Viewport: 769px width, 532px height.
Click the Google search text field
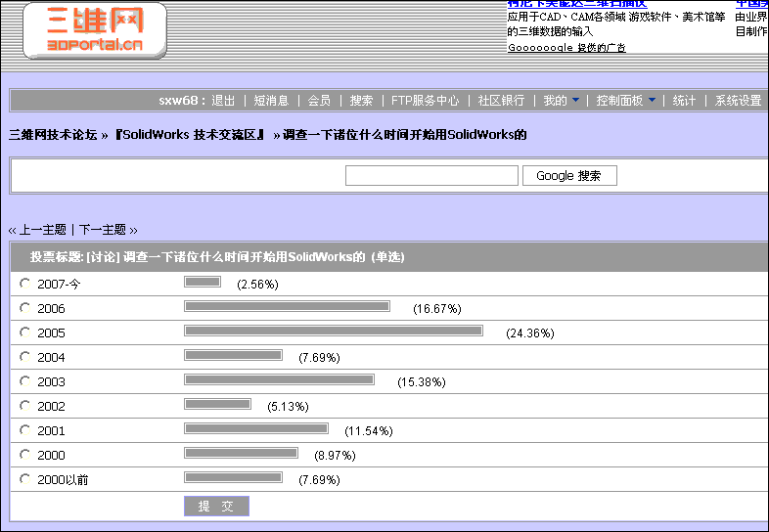(x=431, y=175)
